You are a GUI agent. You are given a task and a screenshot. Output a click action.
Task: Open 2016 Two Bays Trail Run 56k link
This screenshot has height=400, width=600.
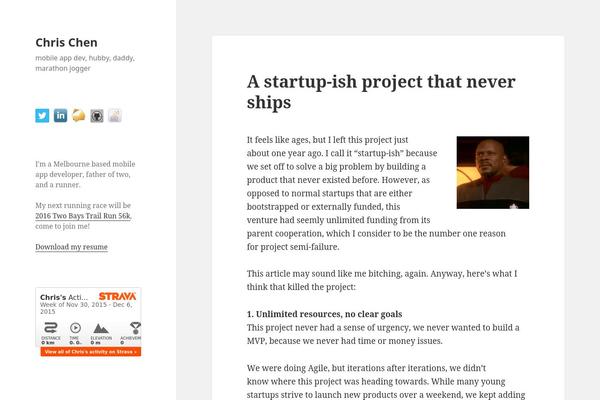83,216
